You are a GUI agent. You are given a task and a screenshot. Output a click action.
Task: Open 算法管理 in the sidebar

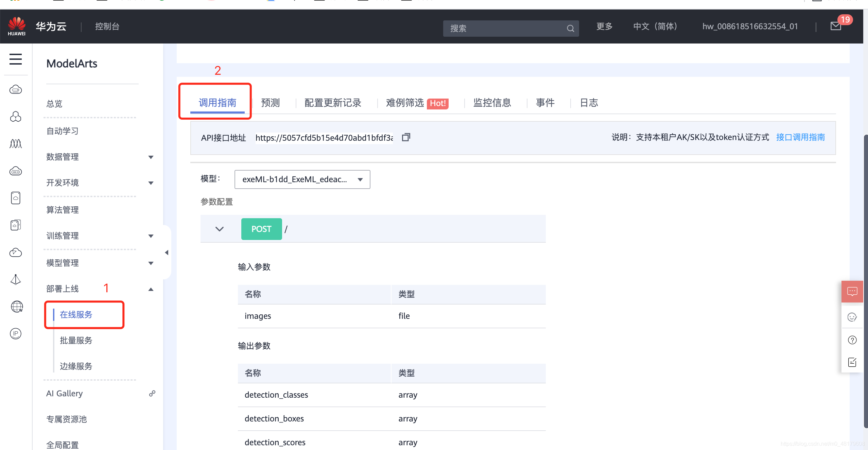(62, 210)
